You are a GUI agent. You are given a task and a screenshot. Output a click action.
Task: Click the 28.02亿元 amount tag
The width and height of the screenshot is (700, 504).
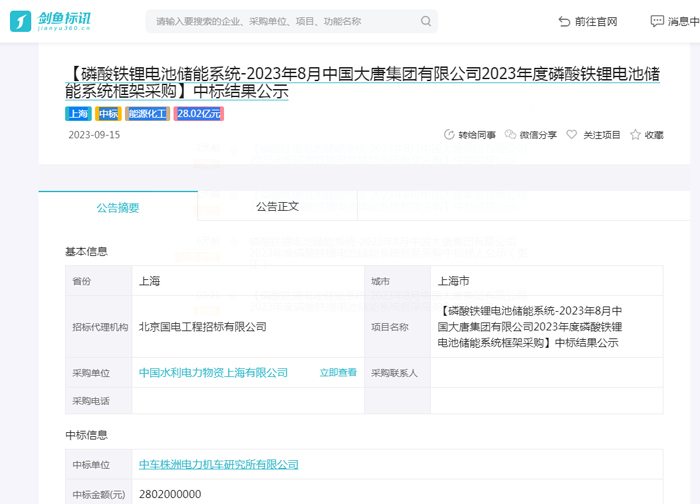[198, 114]
